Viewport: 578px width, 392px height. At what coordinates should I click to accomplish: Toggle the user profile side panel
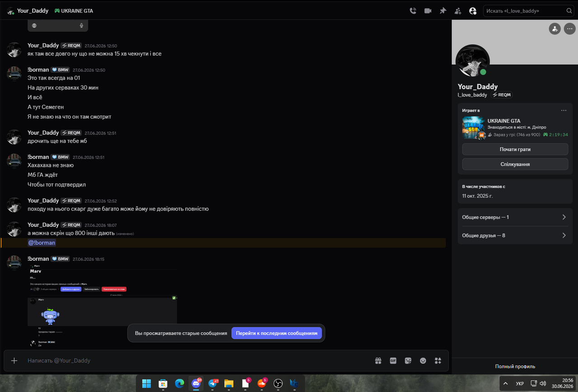click(473, 11)
